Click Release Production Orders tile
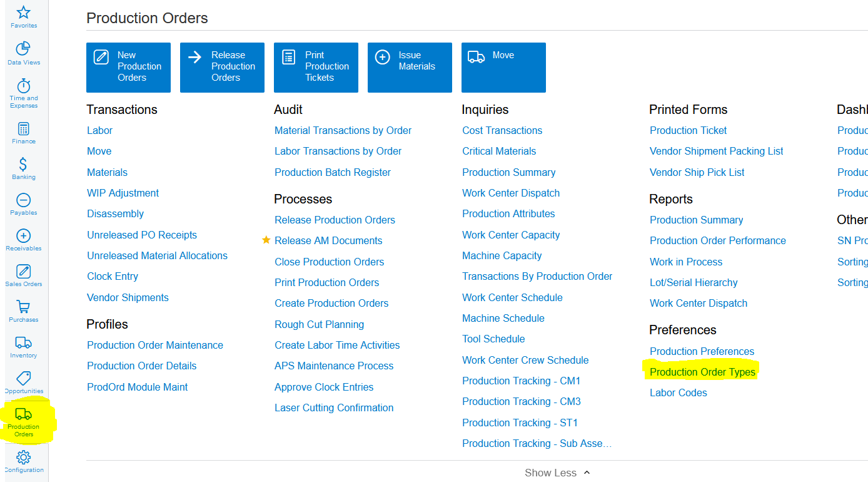 pos(222,67)
